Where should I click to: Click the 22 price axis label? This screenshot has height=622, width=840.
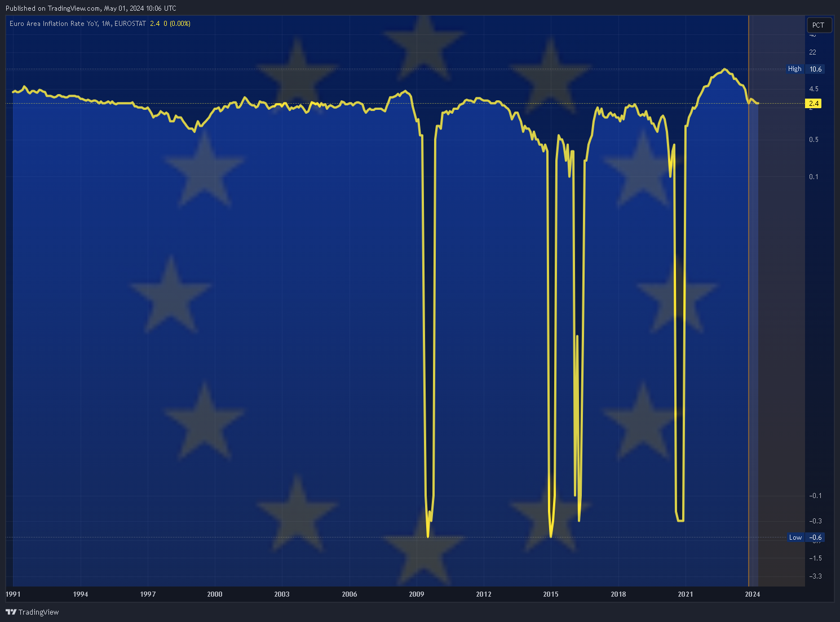click(812, 52)
